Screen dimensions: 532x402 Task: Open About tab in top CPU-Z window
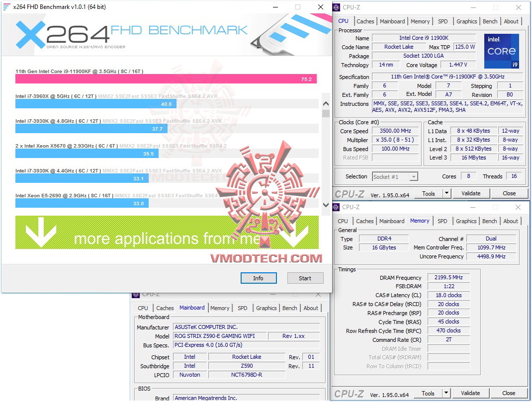pos(511,21)
